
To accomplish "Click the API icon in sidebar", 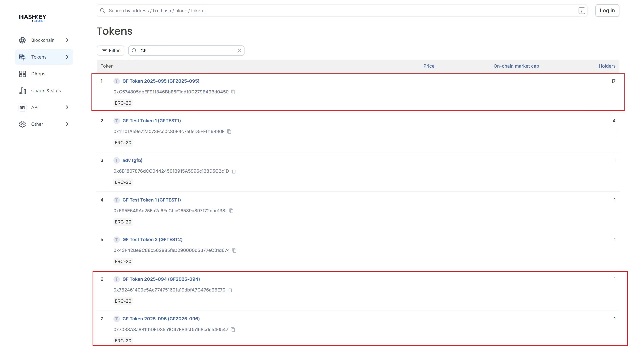I will pos(23,107).
